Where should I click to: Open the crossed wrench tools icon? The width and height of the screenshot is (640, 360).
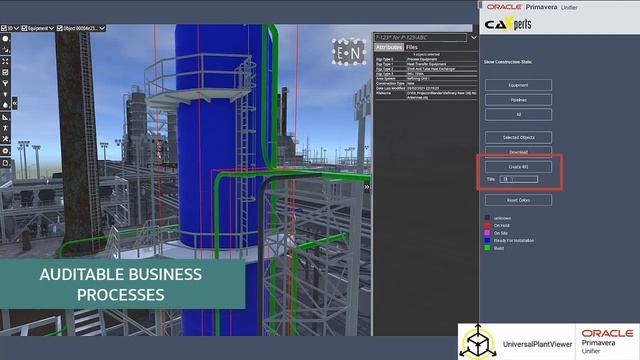pos(5,139)
